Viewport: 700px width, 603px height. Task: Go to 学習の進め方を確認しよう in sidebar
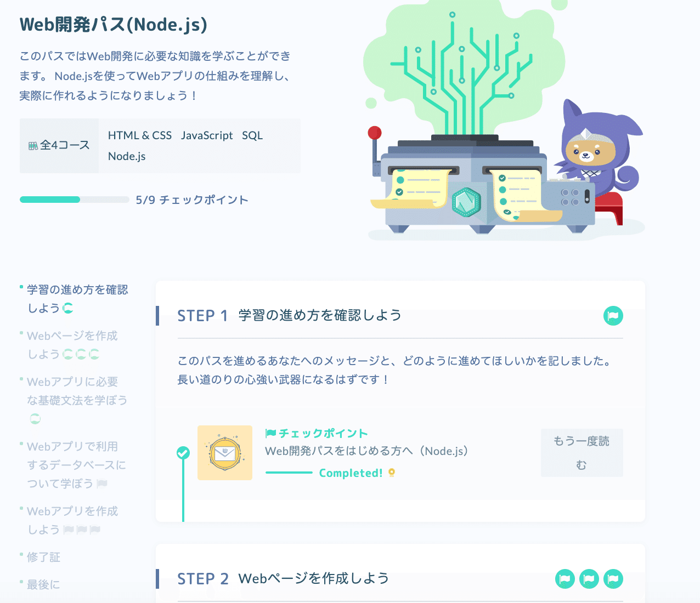(77, 299)
